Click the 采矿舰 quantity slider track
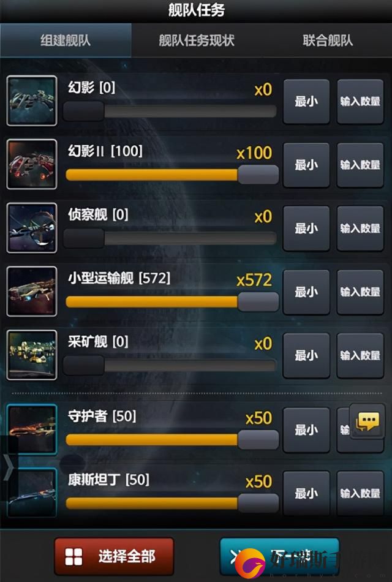 click(x=170, y=365)
